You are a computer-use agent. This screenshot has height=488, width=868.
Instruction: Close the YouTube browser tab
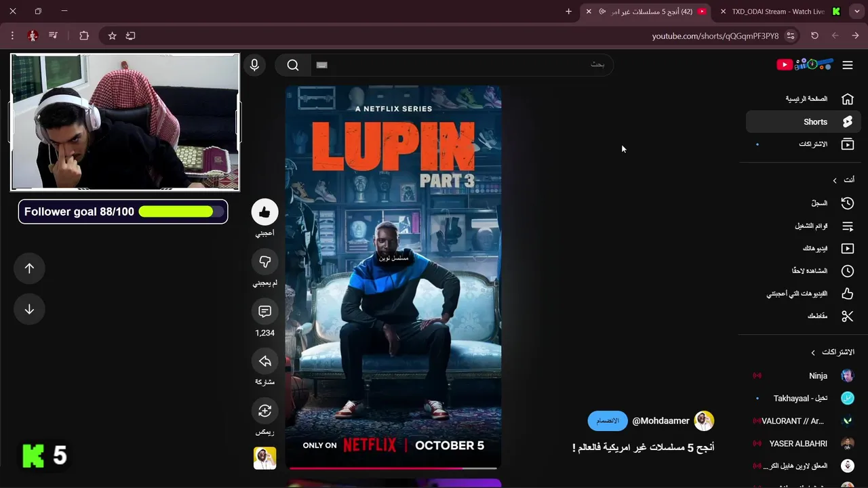tap(589, 12)
